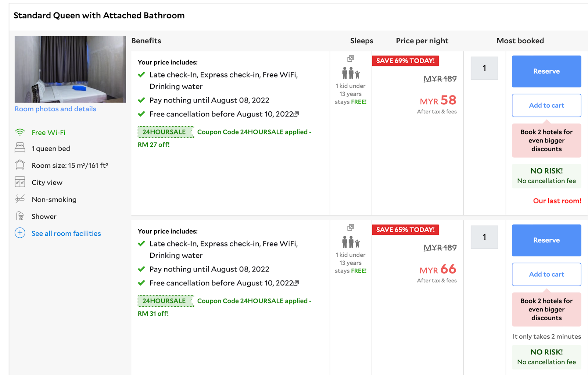Click the queen bed icon
Viewport: 588px width, 375px height.
pos(20,148)
